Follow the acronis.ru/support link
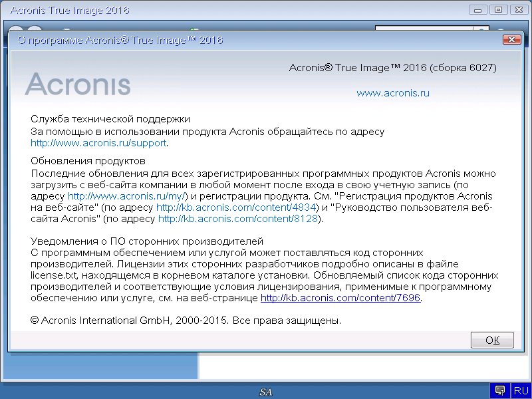This screenshot has width=532, height=399. [x=98, y=142]
